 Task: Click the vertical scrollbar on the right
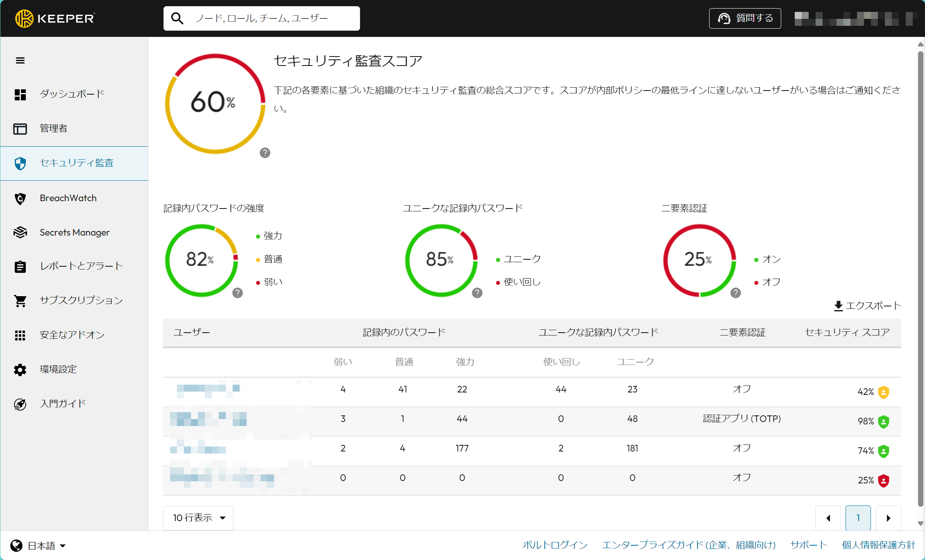(x=920, y=279)
